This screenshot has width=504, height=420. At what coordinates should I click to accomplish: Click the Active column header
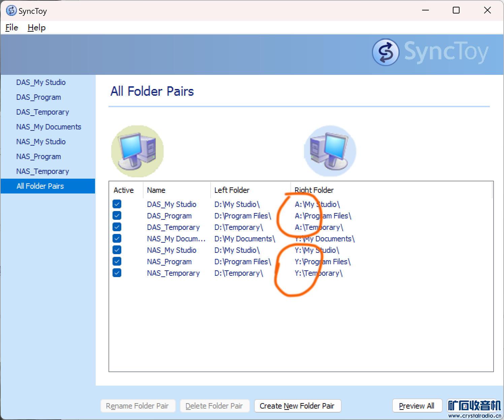(126, 190)
